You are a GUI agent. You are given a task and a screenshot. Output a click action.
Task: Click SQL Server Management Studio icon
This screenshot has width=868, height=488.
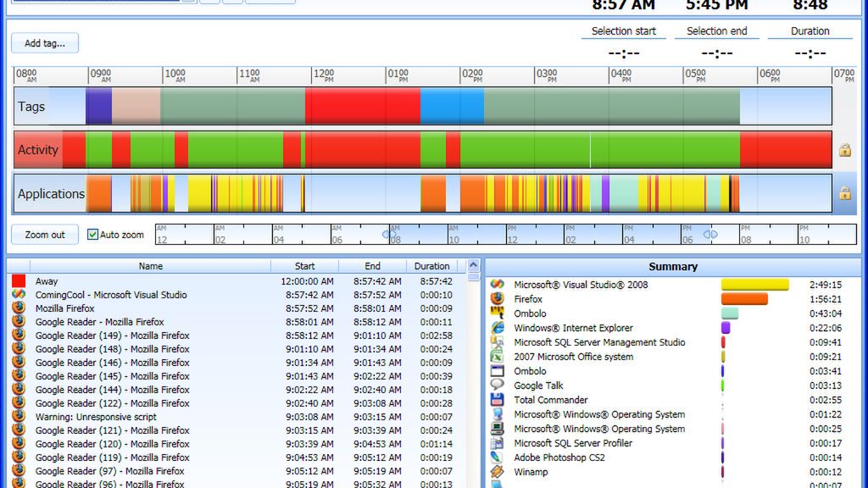pyautogui.click(x=497, y=342)
